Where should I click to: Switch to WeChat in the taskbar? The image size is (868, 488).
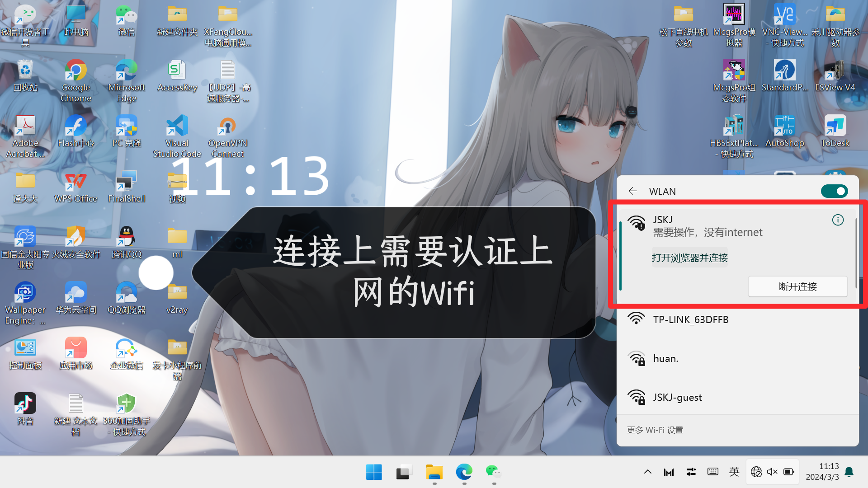[x=494, y=472]
